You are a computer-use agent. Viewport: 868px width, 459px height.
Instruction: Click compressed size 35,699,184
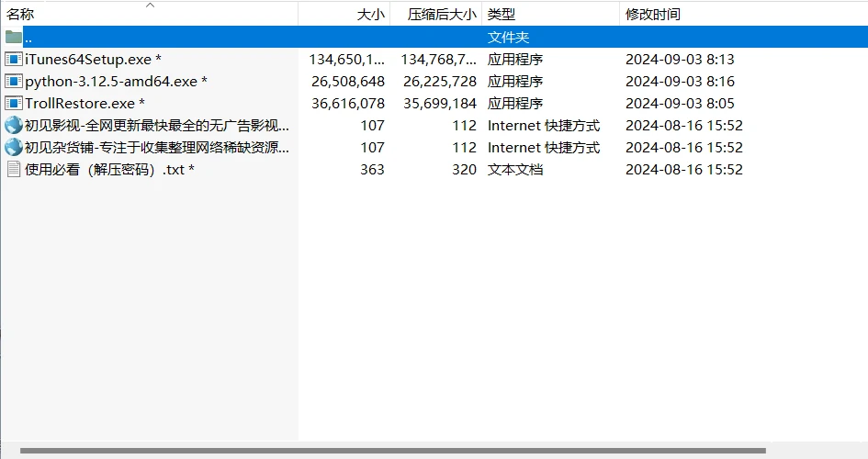(x=440, y=104)
